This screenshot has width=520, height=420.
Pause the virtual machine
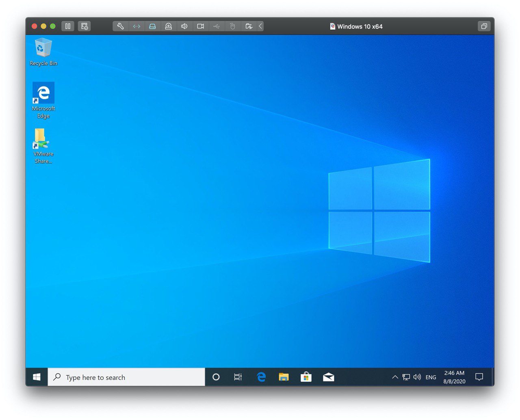(x=68, y=26)
